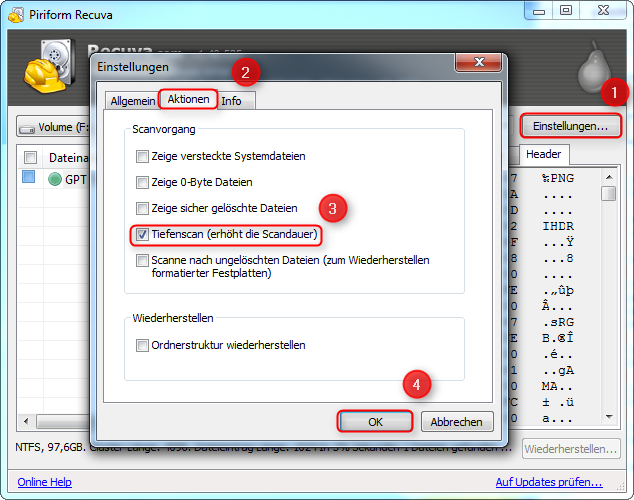This screenshot has height=500, width=634.
Task: Click header pane scroll up arrow
Action: [609, 177]
